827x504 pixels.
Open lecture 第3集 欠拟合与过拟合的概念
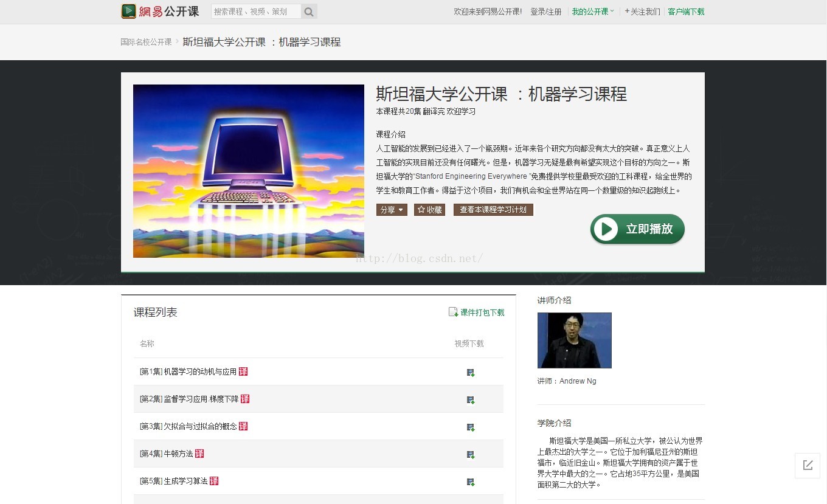188,426
